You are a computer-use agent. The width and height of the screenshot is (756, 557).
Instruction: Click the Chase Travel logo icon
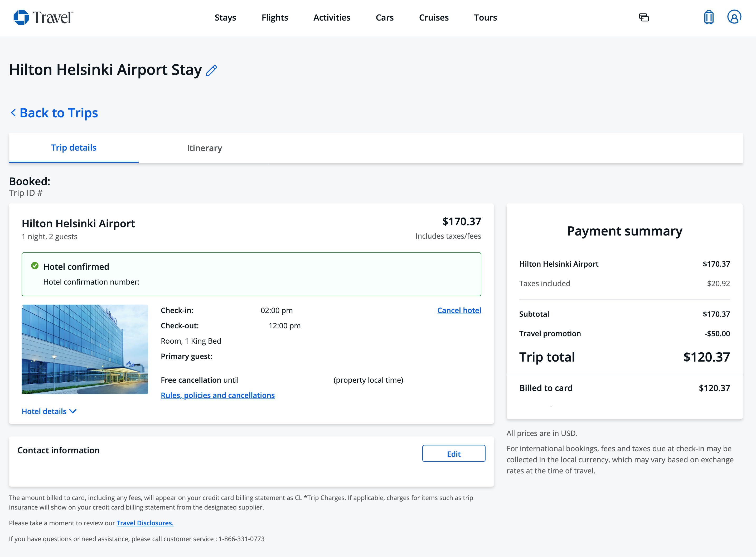pyautogui.click(x=21, y=17)
